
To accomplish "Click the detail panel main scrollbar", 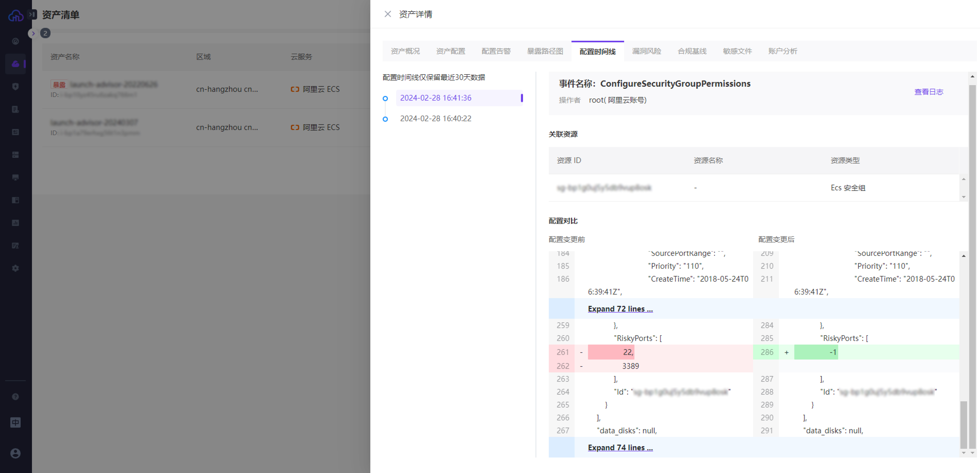I will point(972,266).
